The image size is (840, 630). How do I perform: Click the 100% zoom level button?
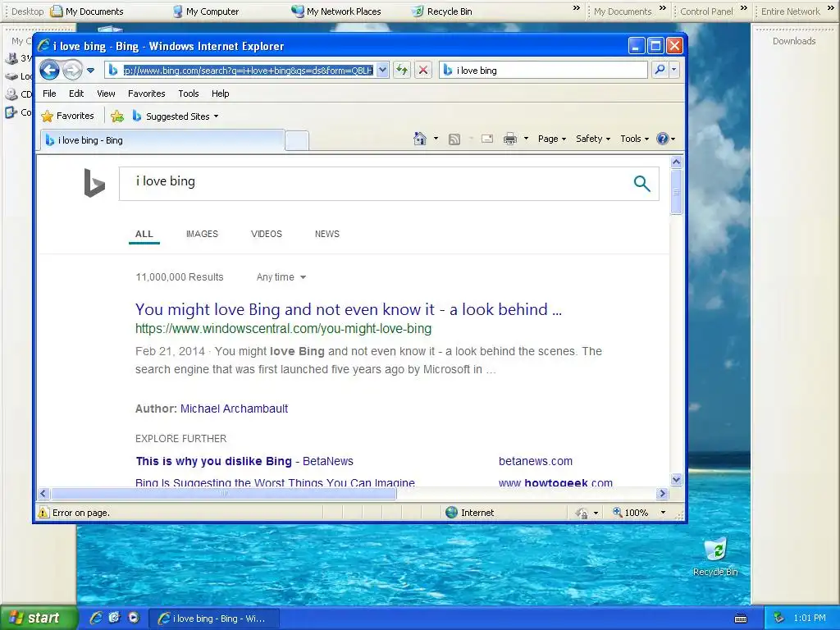click(x=631, y=513)
